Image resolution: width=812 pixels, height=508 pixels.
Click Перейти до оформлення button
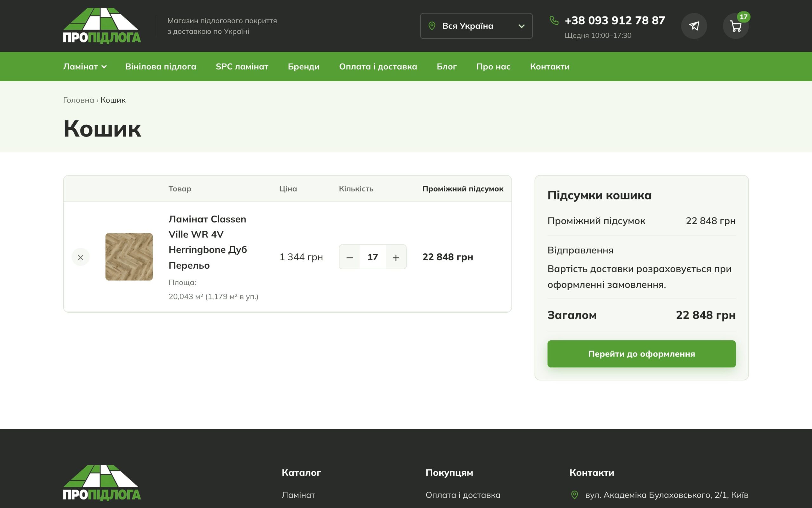[641, 354]
